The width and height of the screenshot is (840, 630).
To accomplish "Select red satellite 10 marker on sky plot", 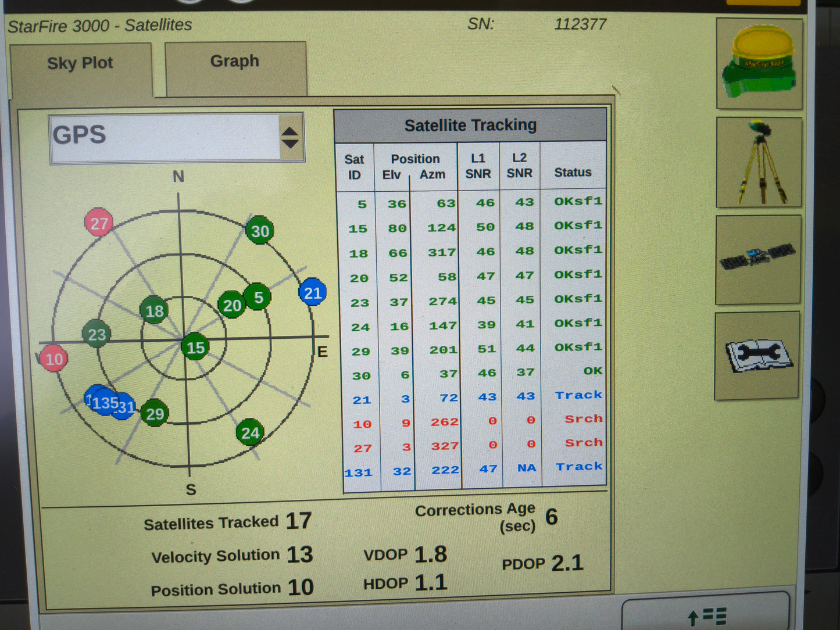I will [54, 359].
